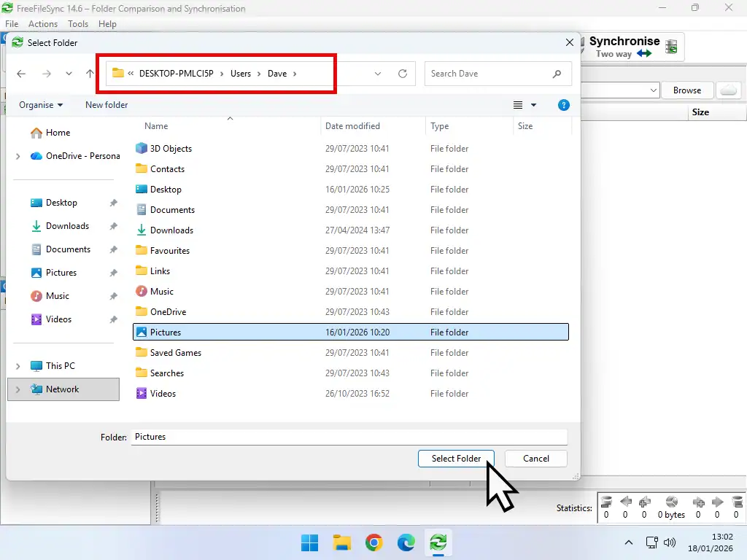Refresh the current folder view
The image size is (747, 560).
[403, 74]
